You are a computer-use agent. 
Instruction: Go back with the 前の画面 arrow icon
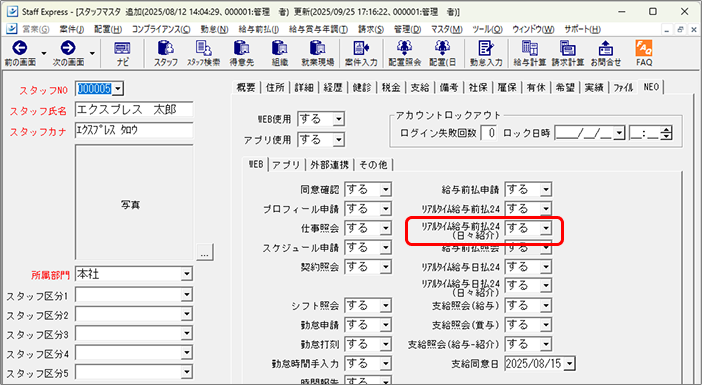20,53
